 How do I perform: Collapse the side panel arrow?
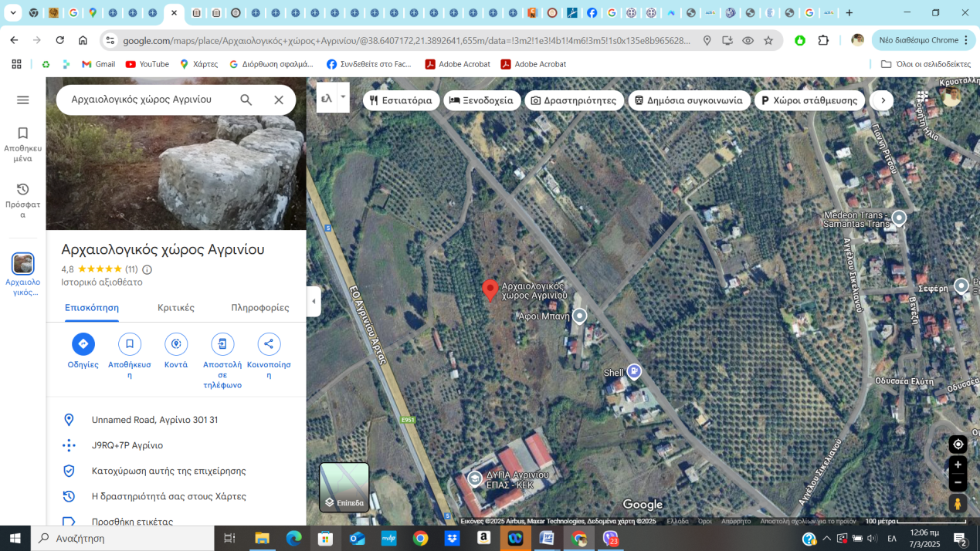pos(314,301)
